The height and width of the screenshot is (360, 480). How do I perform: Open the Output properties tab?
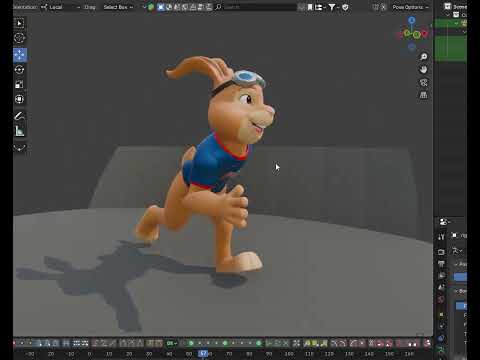pyautogui.click(x=441, y=264)
